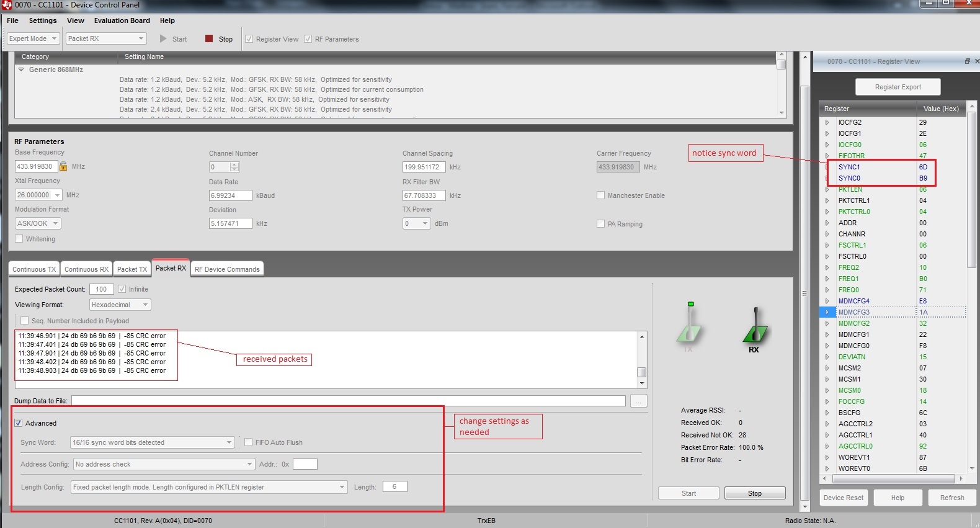Open the Settings menu
This screenshot has height=528, width=980.
click(43, 20)
